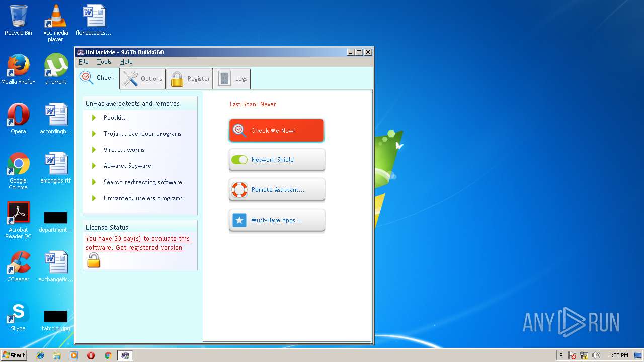Image resolution: width=644 pixels, height=362 pixels.
Task: Select the µTorrent desktop icon
Action: [55, 69]
